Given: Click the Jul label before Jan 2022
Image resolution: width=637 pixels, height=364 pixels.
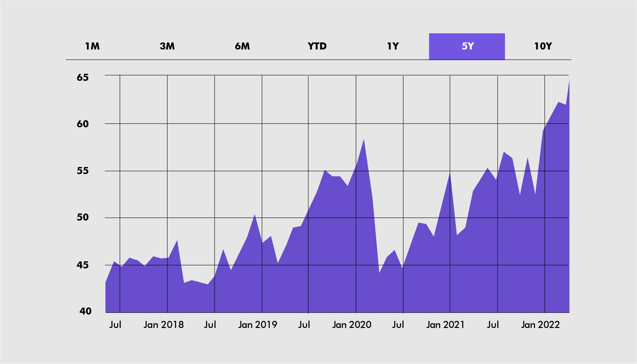Looking at the screenshot, I should 493,325.
